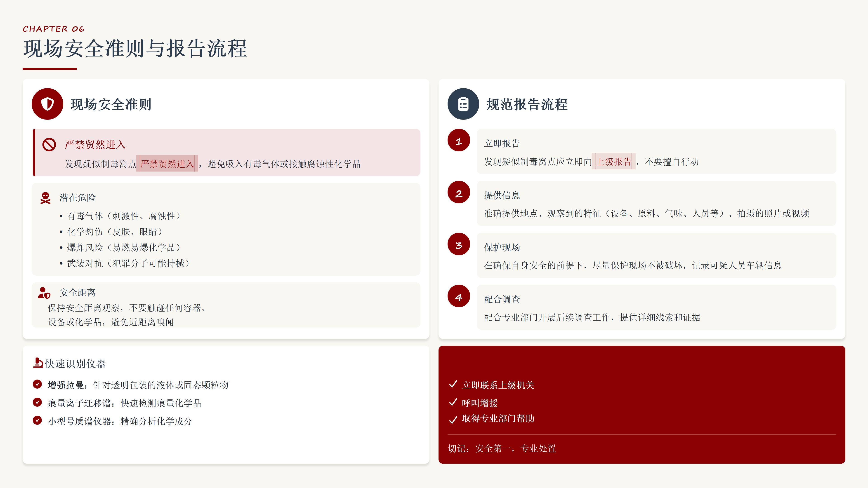Click the highlighted 严禁贸然进入 phrase in sentence
Image resolution: width=868 pixels, height=488 pixels.
[x=167, y=164]
